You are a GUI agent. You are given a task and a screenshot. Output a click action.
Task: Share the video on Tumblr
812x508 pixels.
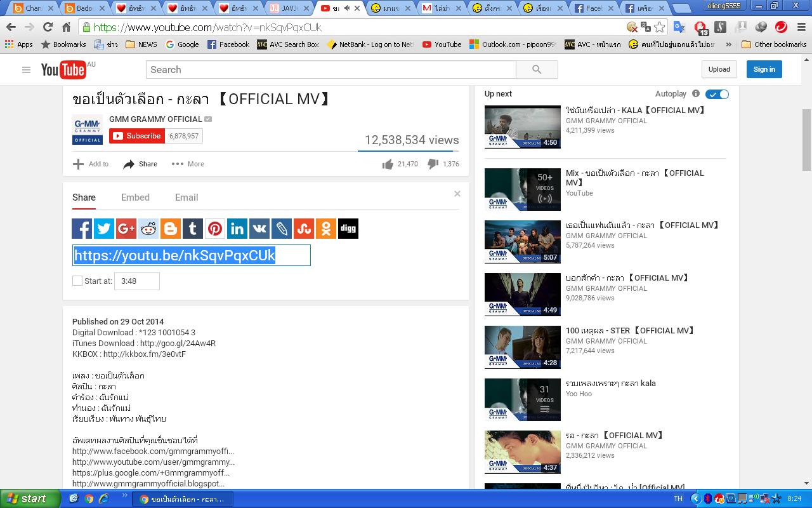click(x=193, y=229)
